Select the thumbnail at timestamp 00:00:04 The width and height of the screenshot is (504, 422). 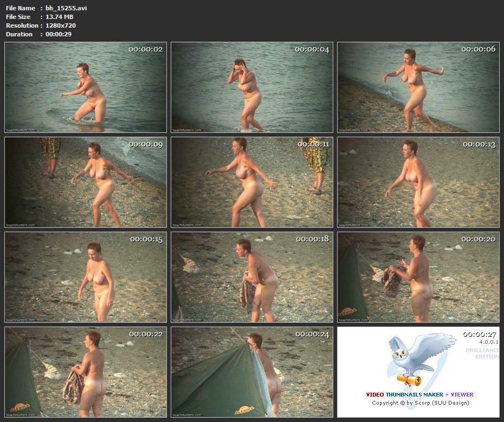coord(252,87)
